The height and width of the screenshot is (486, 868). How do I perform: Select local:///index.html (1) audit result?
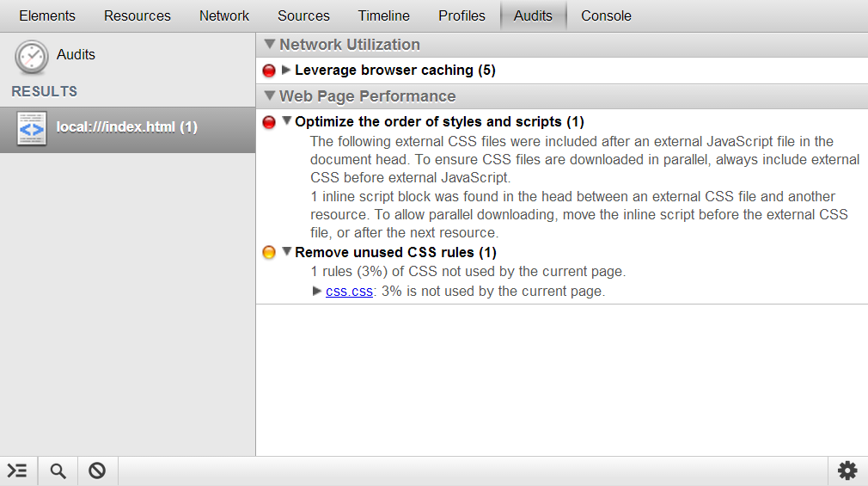[x=127, y=127]
